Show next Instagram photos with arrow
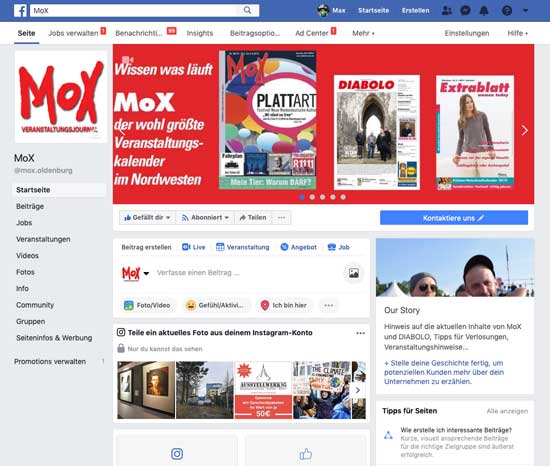This screenshot has height=466, width=550. pyautogui.click(x=358, y=390)
